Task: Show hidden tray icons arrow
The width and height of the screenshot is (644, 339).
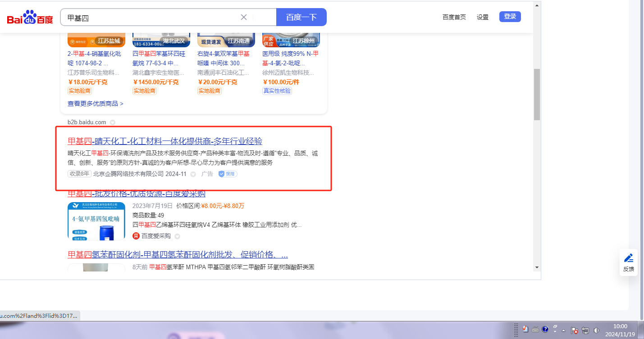Action: (x=563, y=330)
